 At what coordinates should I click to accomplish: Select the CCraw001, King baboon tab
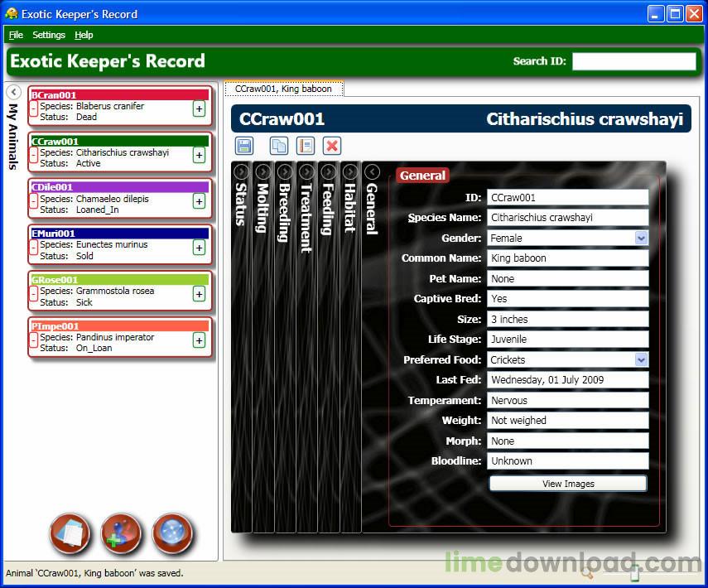[283, 89]
